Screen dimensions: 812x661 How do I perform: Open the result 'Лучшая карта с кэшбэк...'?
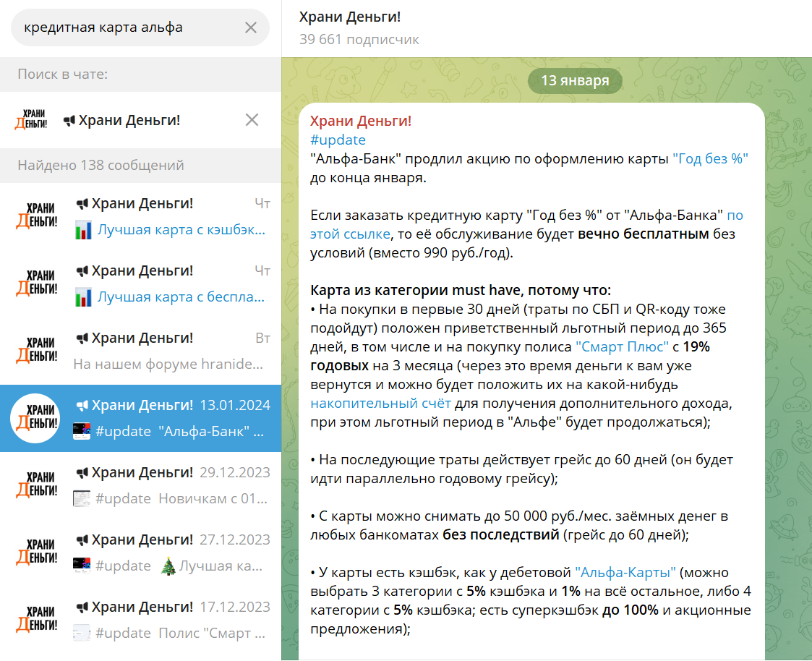(x=140, y=216)
